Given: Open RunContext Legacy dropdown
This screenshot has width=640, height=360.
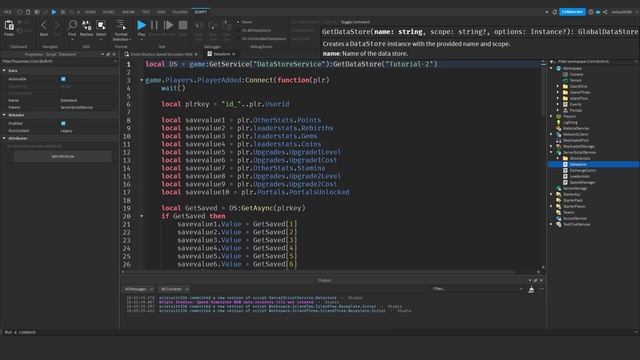Looking at the screenshot, I should [x=89, y=131].
